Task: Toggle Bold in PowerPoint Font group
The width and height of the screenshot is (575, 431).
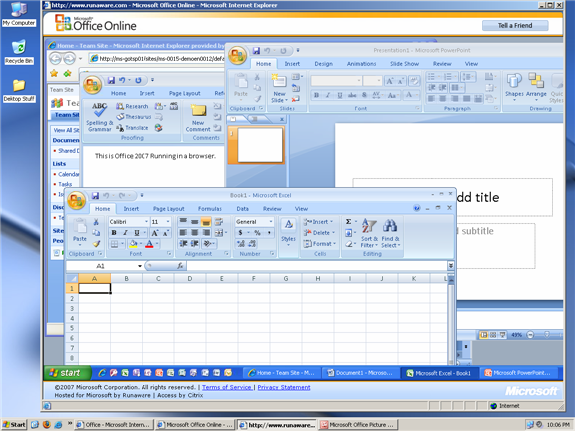Action: pos(316,95)
